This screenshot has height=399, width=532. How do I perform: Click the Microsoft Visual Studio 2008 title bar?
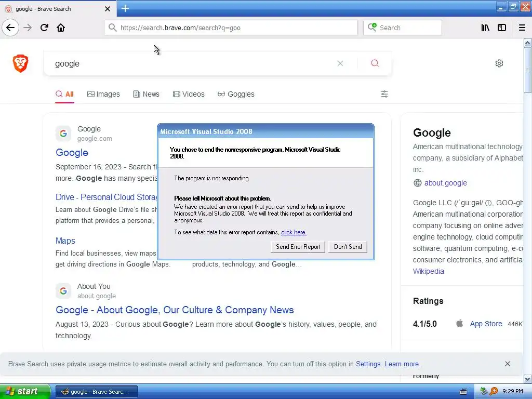coord(265,131)
